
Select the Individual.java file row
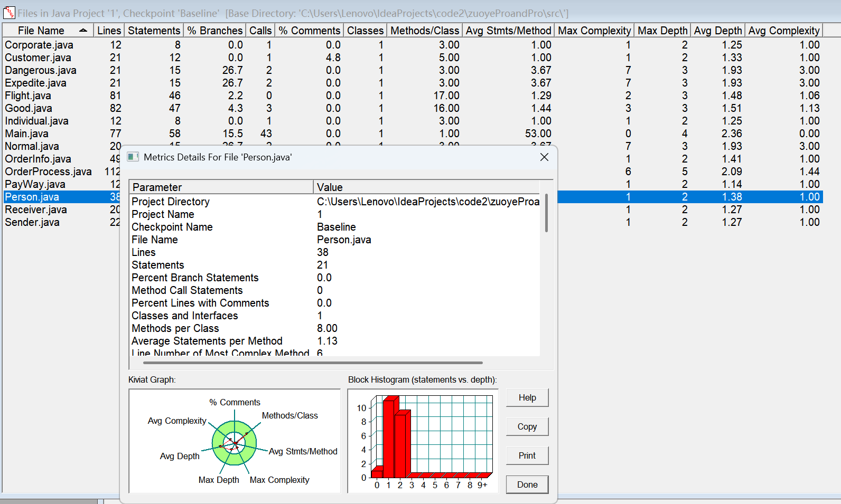pyautogui.click(x=413, y=121)
